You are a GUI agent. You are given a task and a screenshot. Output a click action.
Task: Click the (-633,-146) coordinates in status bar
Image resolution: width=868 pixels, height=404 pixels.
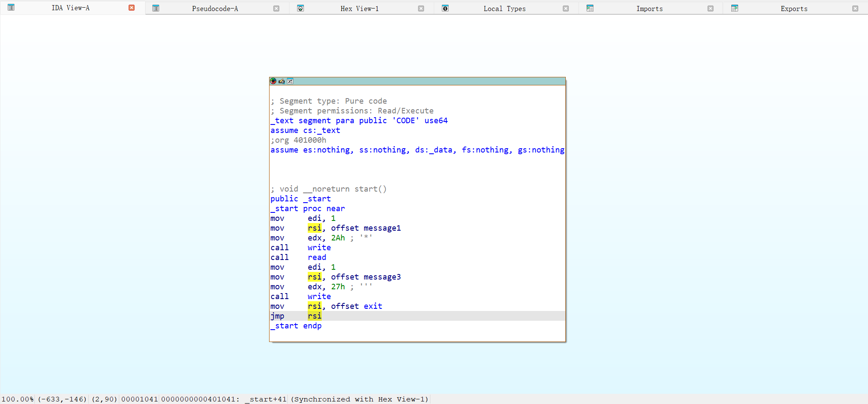click(x=62, y=399)
